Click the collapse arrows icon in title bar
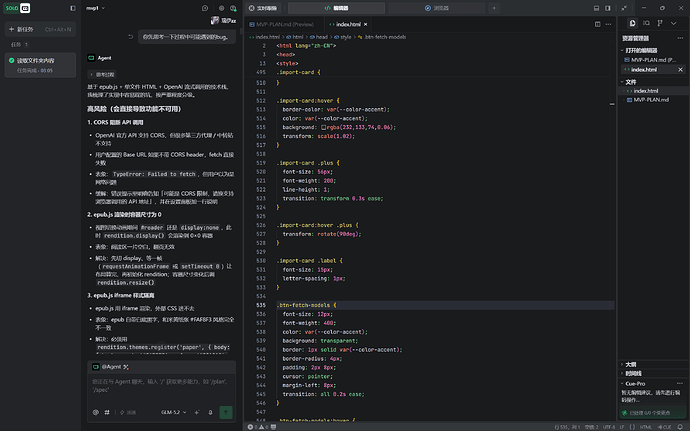The width and height of the screenshot is (690, 431). (x=624, y=8)
